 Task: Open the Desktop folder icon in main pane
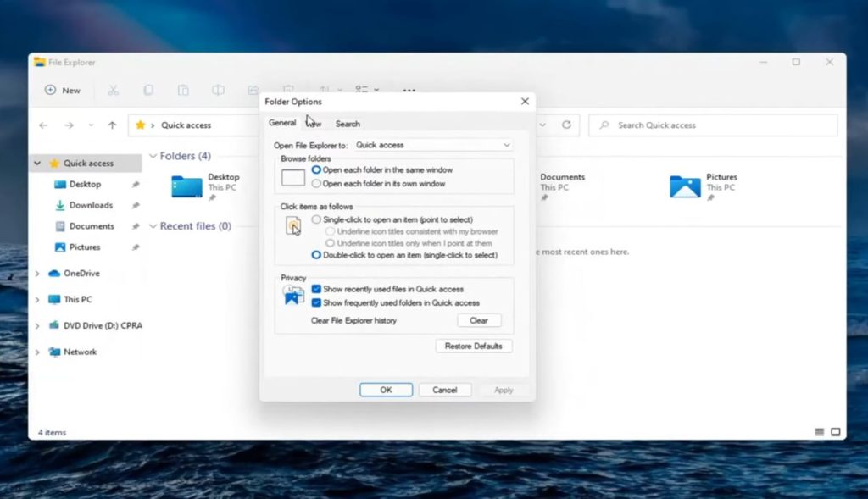(x=186, y=186)
